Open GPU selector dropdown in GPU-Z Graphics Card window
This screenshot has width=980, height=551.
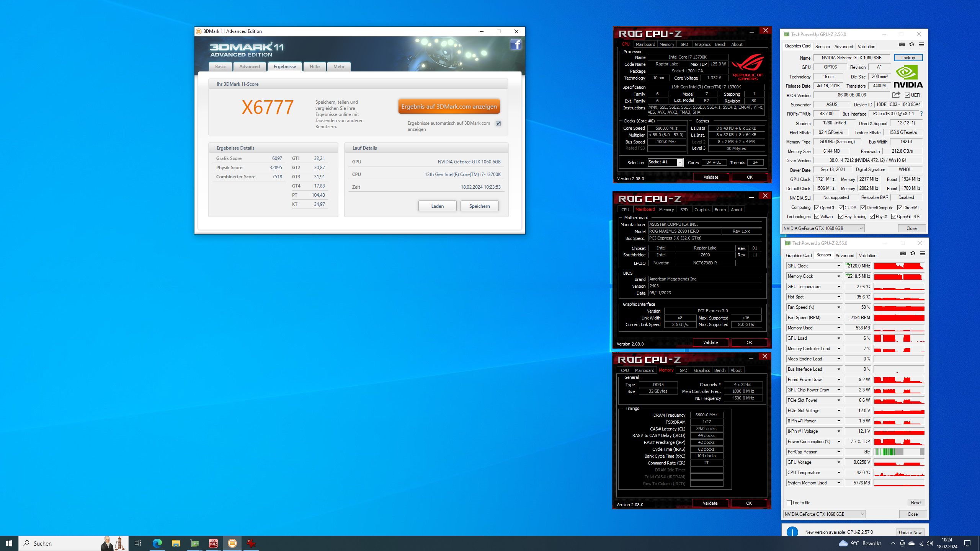click(x=823, y=228)
